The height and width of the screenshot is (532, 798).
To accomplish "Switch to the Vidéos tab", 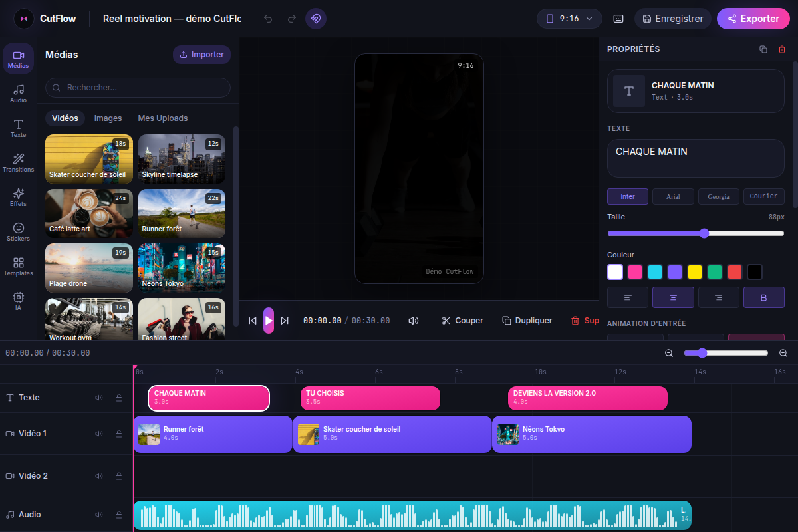I will coord(65,118).
